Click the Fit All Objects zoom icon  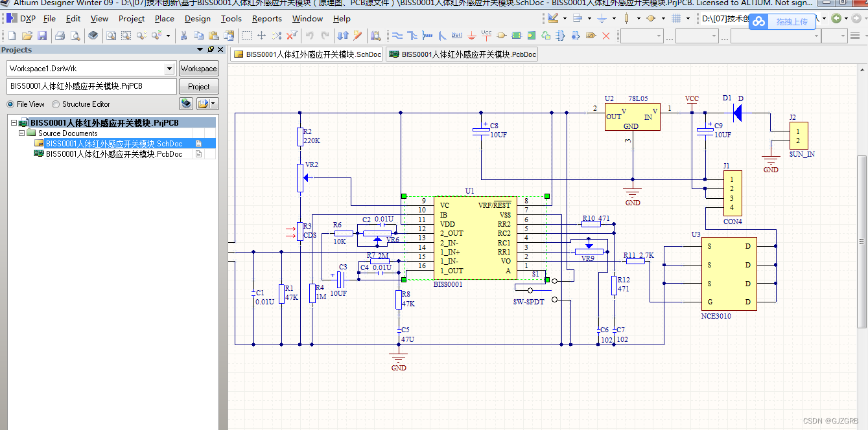click(111, 36)
